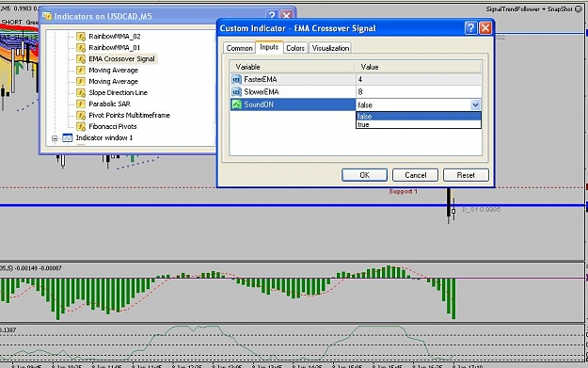Select Slope Direction Line in the indicator list
The width and height of the screenshot is (588, 368).
pos(118,92)
